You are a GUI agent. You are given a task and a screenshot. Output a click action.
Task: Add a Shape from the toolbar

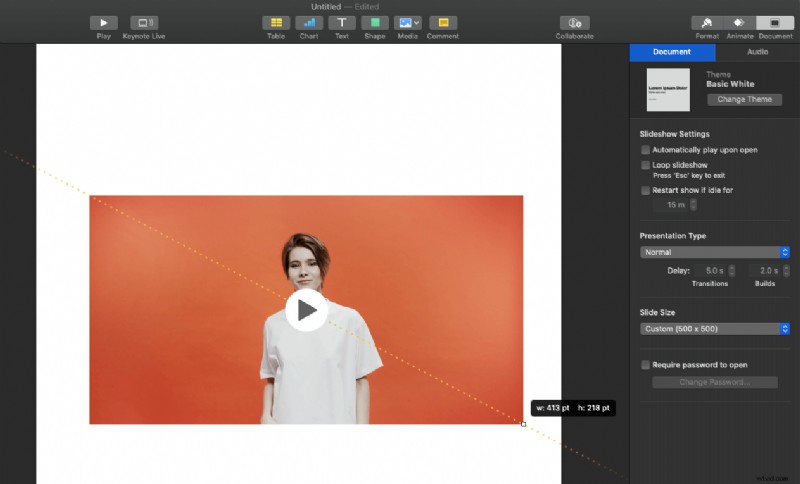(375, 23)
